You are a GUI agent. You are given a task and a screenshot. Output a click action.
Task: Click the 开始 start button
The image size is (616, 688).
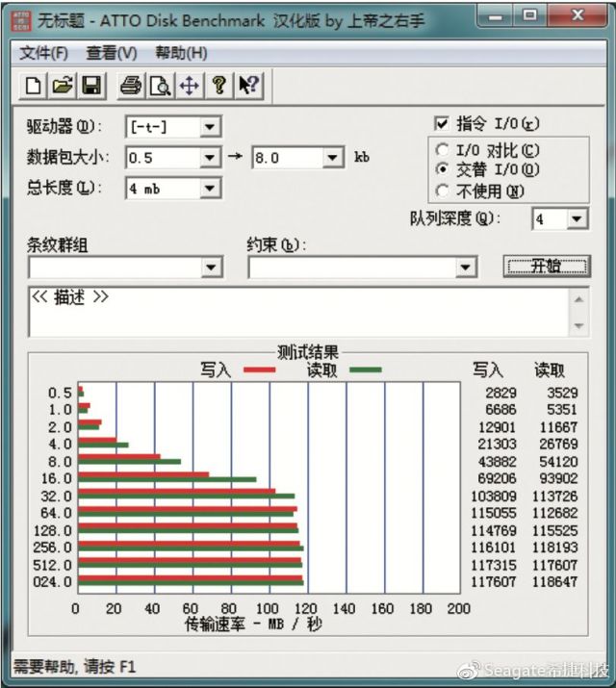[x=547, y=267]
